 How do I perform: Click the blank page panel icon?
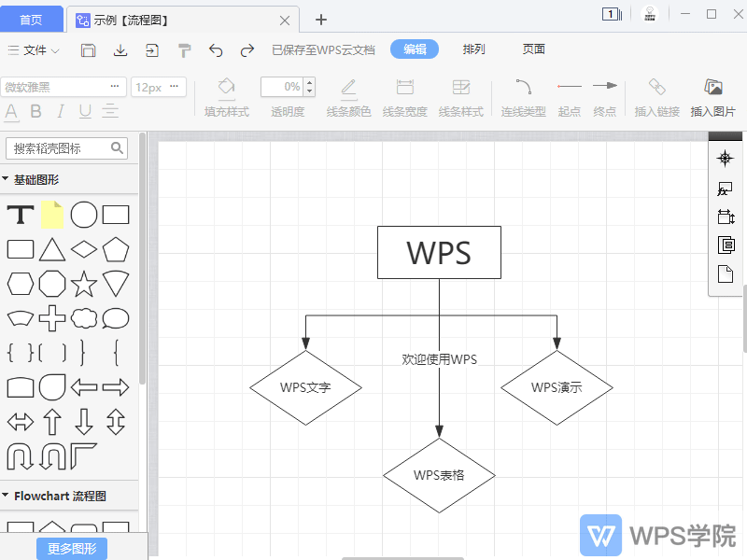[x=726, y=274]
